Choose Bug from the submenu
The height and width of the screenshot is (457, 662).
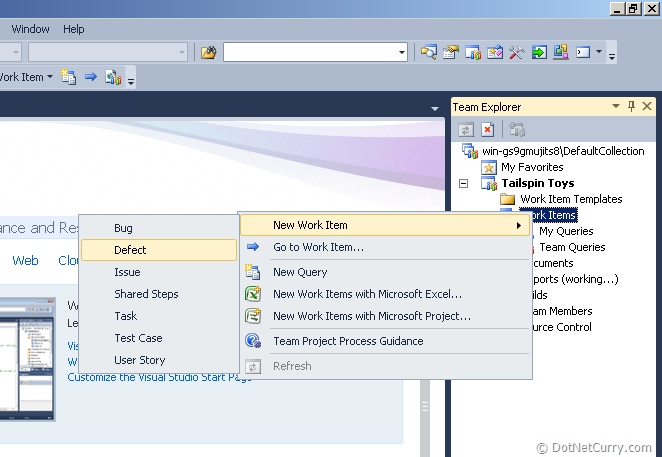pyautogui.click(x=159, y=228)
